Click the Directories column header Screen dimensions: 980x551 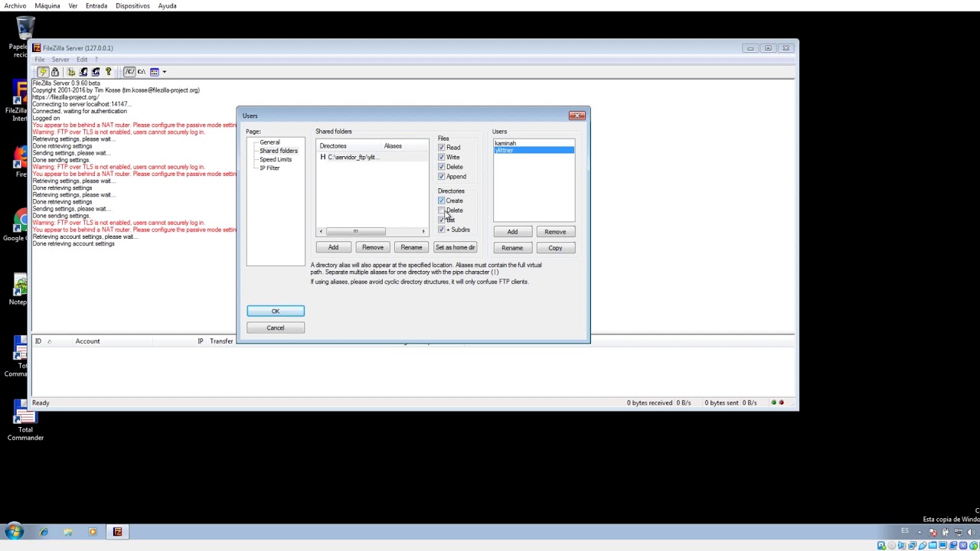tap(350, 146)
